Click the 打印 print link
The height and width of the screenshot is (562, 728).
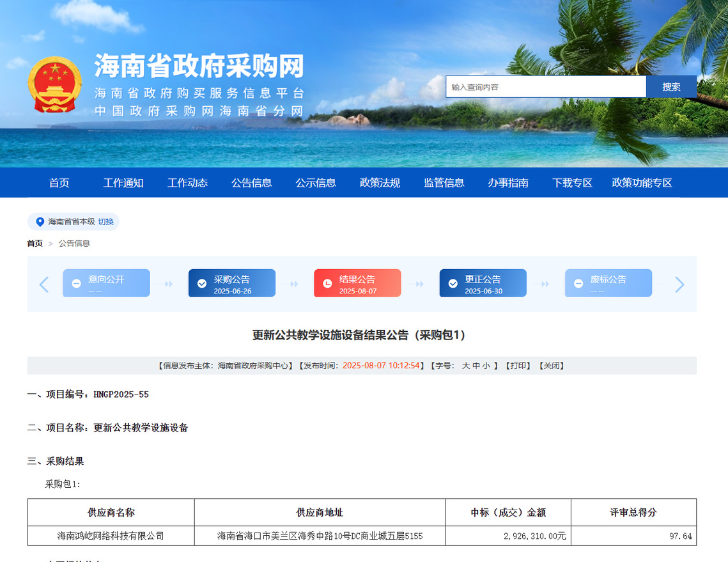point(518,366)
